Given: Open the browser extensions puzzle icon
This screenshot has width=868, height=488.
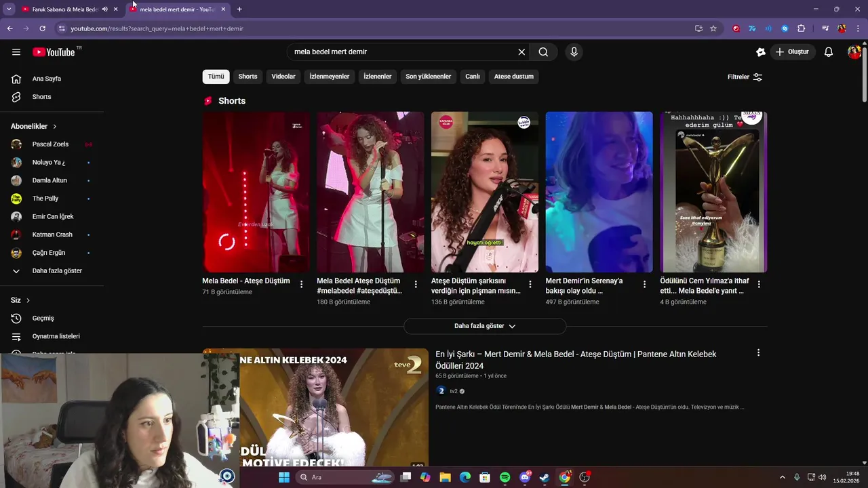Looking at the screenshot, I should [x=801, y=28].
